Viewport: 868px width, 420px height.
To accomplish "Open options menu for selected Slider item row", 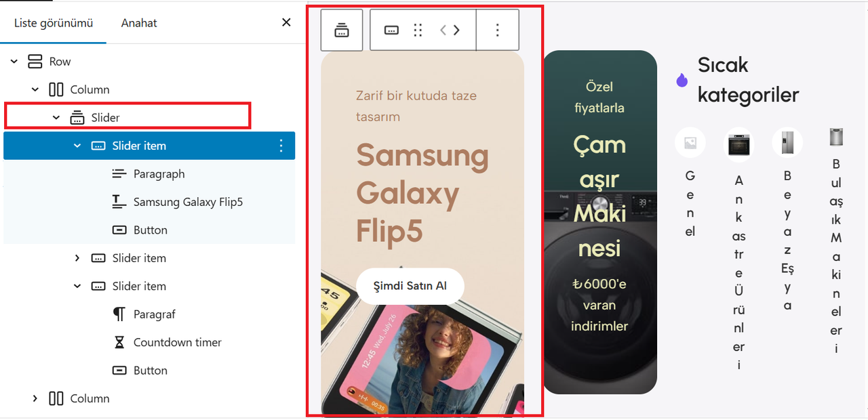I will 281,146.
